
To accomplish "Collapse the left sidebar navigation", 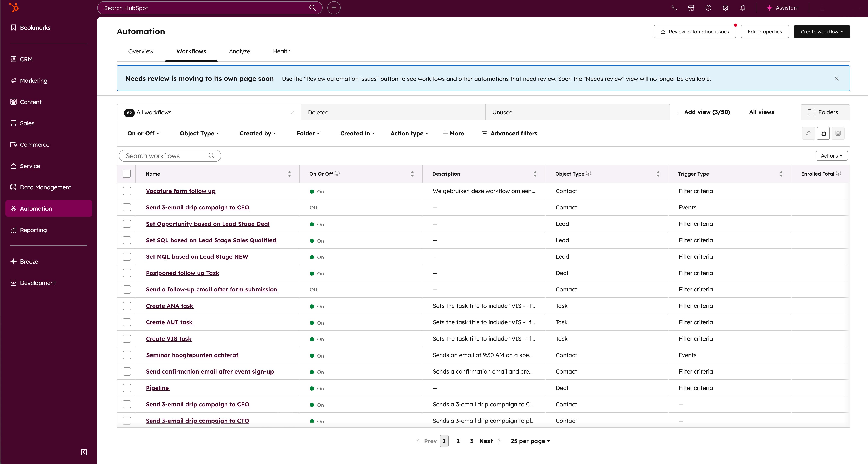I will click(84, 452).
